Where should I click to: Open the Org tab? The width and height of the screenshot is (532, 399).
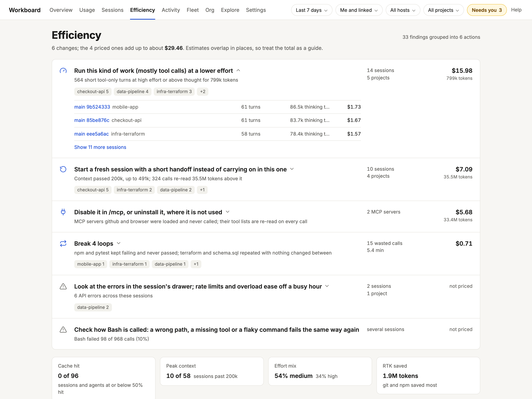[210, 10]
